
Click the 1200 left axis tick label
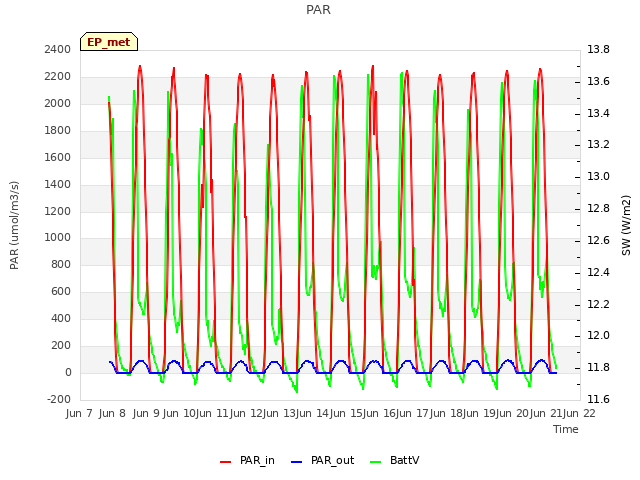58,211
